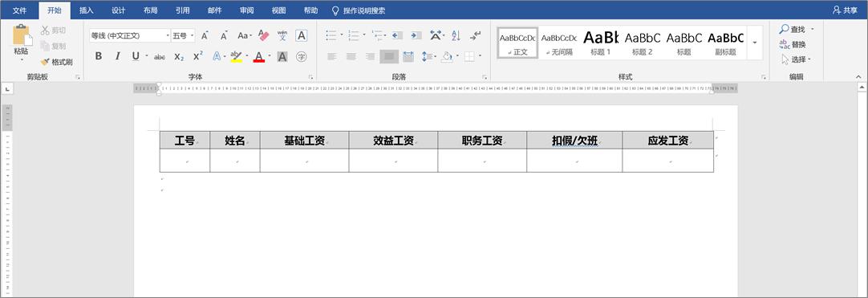Show or hide paragraph marks

[475, 35]
